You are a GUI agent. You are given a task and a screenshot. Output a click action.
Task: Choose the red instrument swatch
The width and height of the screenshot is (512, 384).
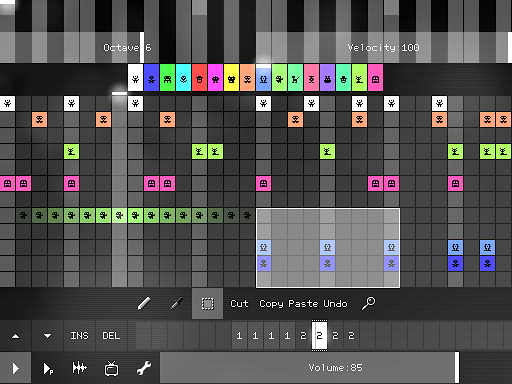pos(199,78)
